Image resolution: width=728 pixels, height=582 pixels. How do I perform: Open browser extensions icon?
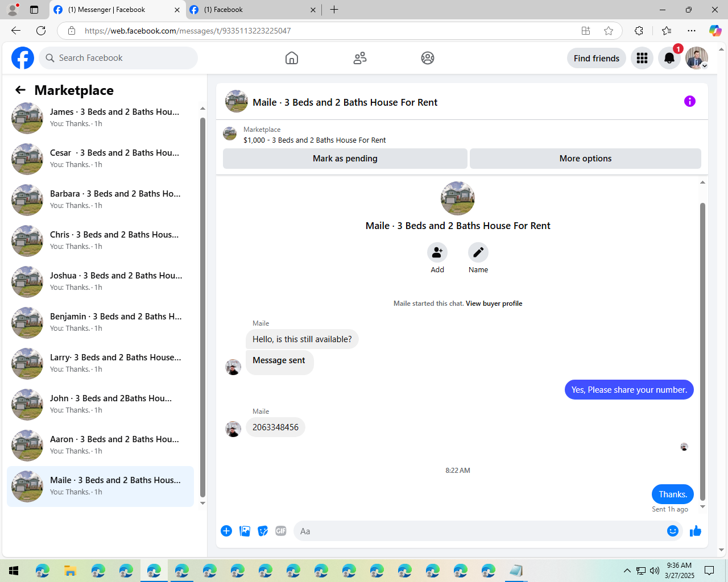pos(639,31)
